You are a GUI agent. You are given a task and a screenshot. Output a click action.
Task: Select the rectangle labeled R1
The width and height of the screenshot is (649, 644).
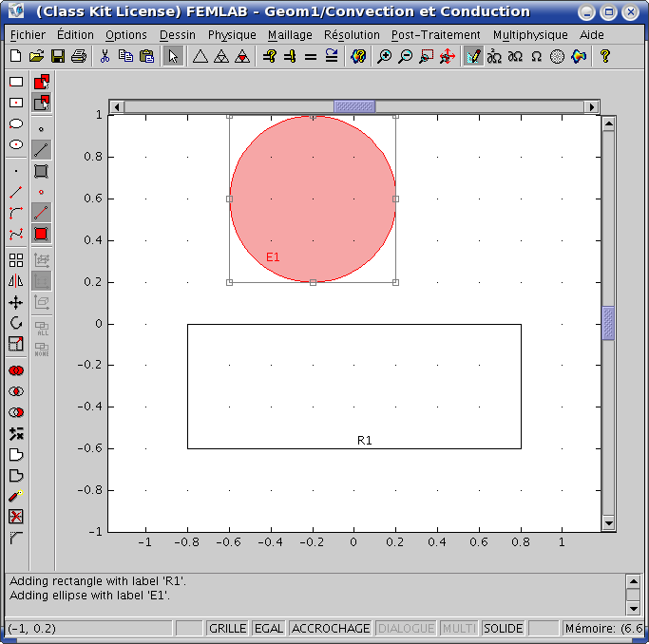coord(353,447)
